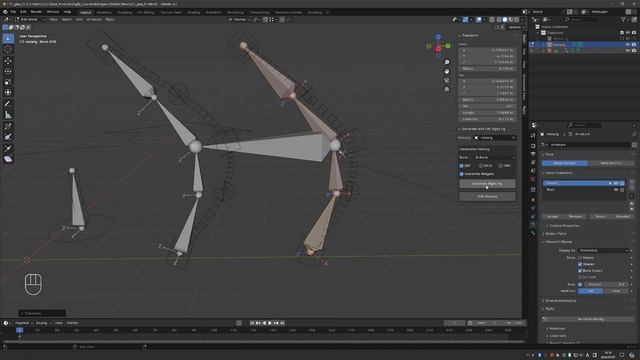Toggle the ORG bone layer checkbox
The width and height of the screenshot is (640, 360).
[x=501, y=166]
